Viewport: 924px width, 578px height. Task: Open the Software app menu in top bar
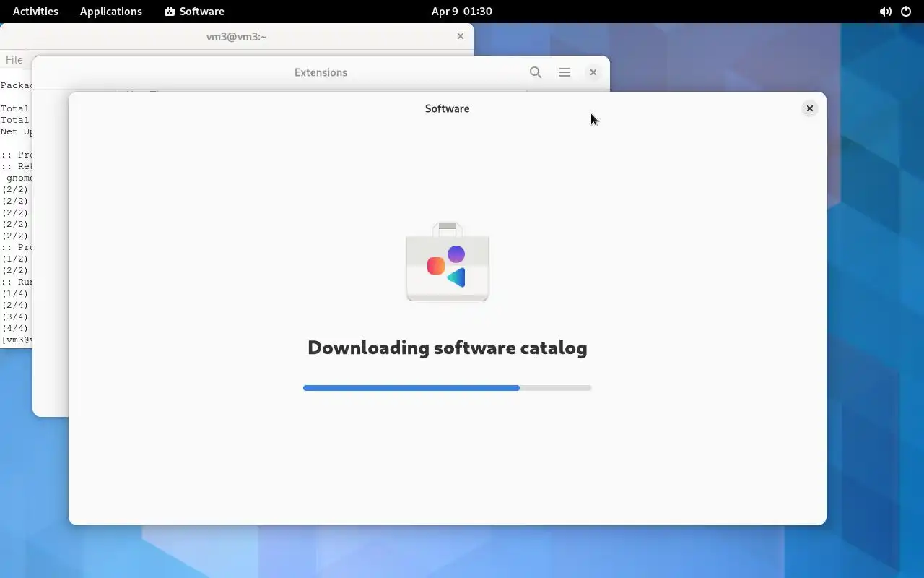[x=194, y=12]
